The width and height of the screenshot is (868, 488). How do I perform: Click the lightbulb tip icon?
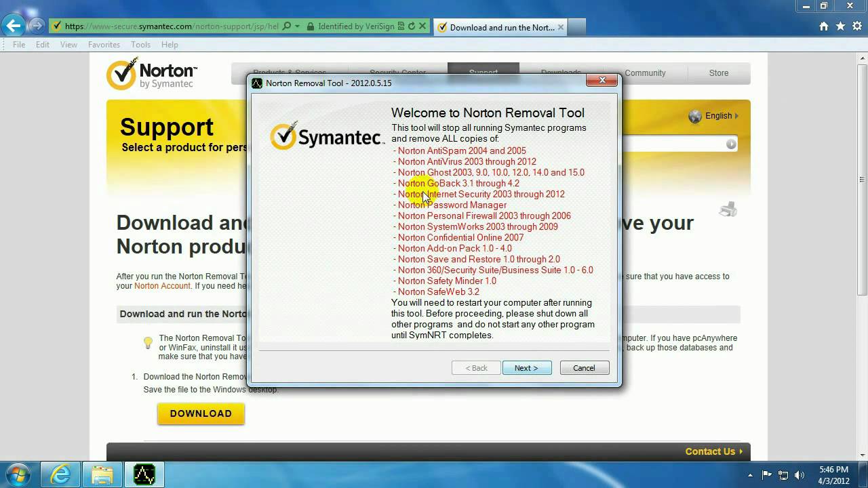click(148, 344)
